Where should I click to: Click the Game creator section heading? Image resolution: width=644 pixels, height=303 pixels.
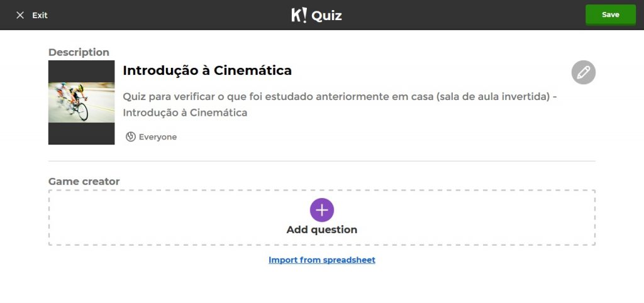pos(84,182)
